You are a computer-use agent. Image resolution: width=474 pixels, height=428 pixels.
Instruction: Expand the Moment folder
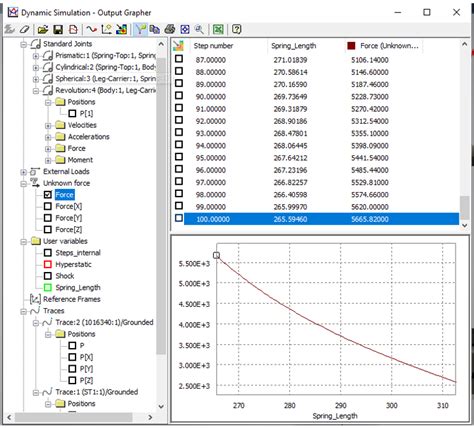tap(48, 160)
